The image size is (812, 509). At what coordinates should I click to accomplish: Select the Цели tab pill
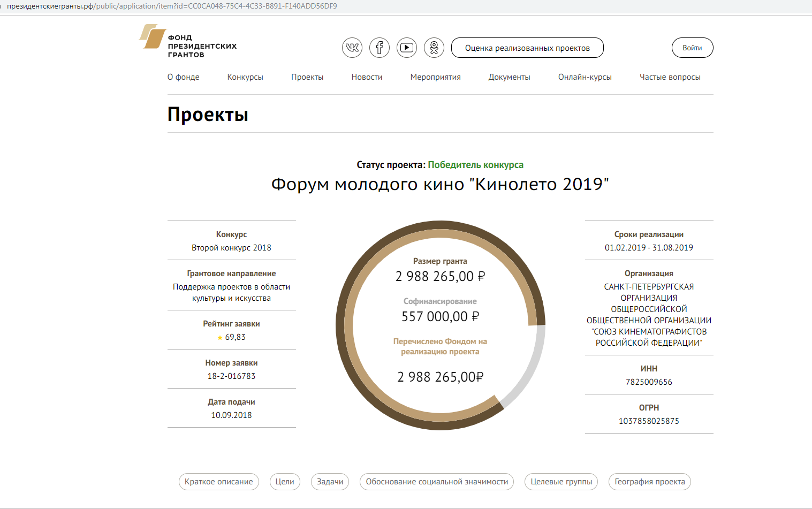pyautogui.click(x=285, y=482)
